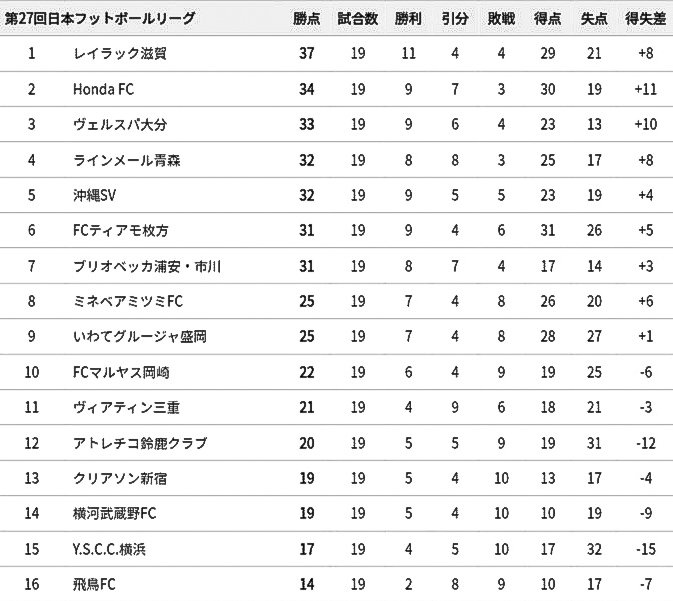Click the 得失差 column header
The image size is (673, 601).
[644, 18]
